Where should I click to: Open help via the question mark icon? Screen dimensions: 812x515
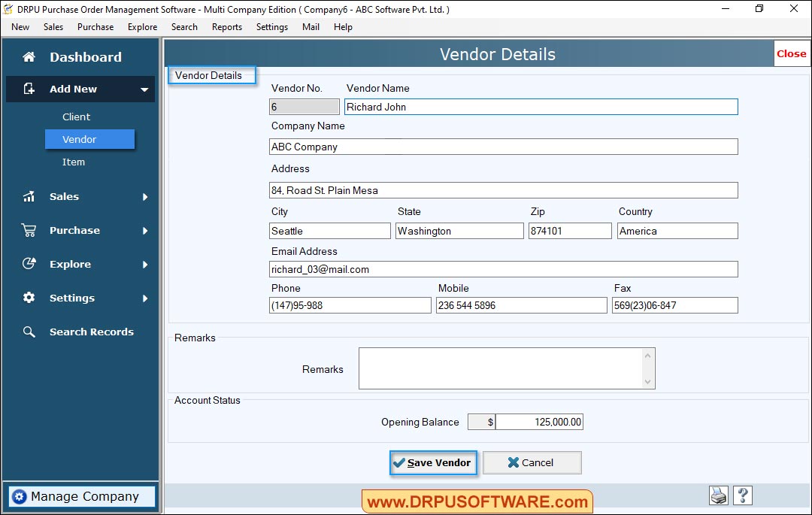pyautogui.click(x=743, y=495)
